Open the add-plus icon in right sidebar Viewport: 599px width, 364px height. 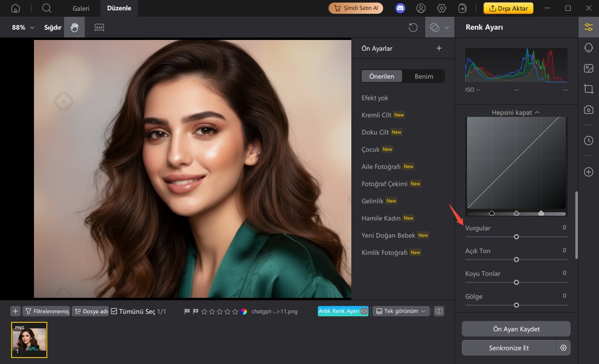(588, 171)
